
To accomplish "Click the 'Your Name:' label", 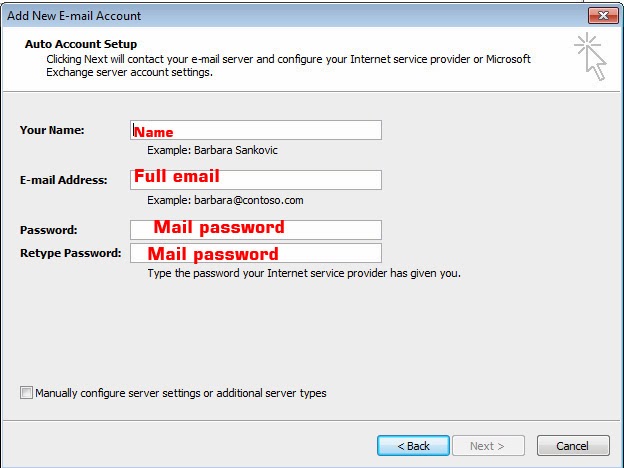I will [x=52, y=130].
